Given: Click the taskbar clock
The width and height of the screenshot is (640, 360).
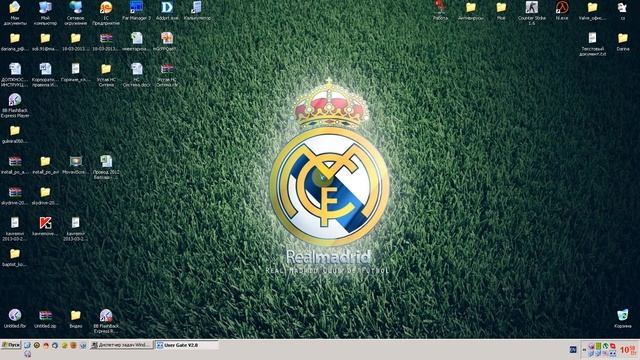Looking at the screenshot, I should [629, 350].
